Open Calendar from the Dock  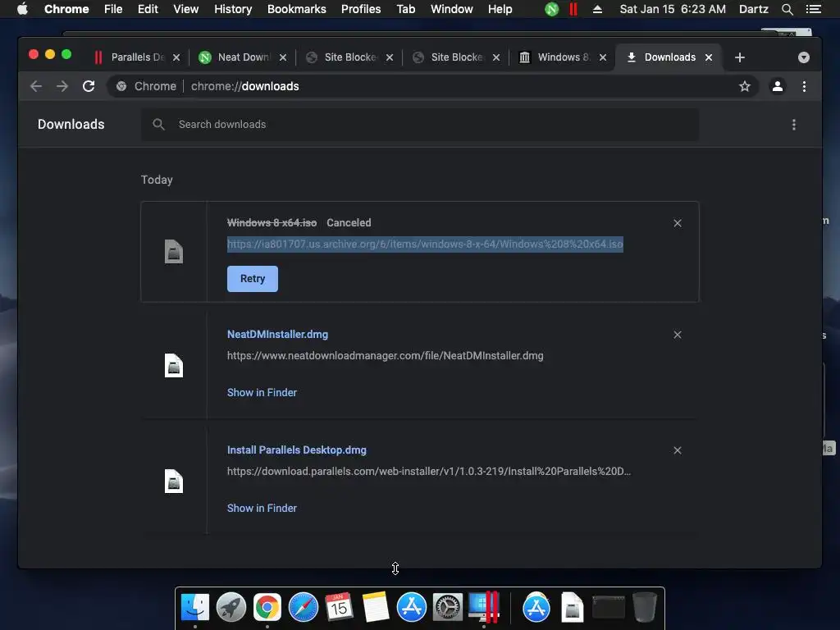339,608
